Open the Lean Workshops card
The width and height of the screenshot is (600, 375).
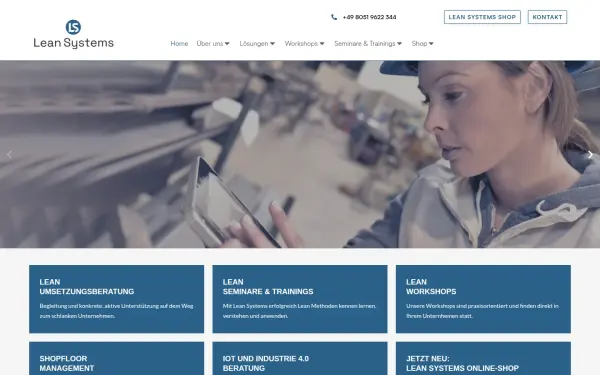click(x=483, y=299)
